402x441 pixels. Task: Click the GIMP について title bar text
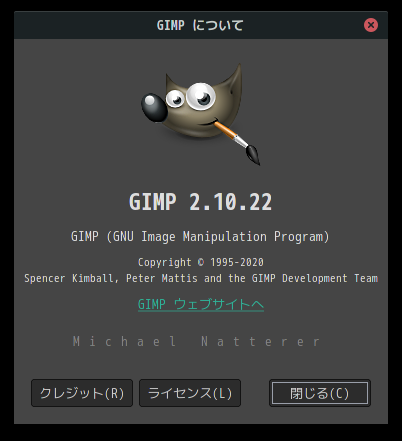(200, 25)
